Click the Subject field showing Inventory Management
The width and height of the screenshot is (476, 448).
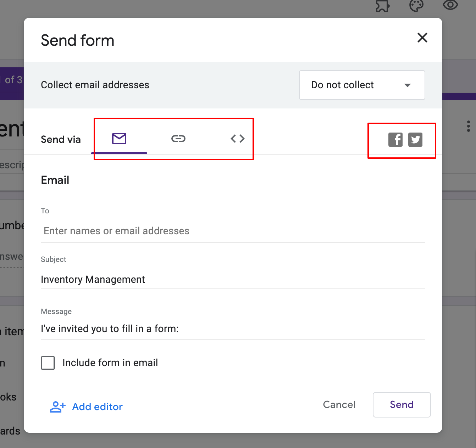click(x=233, y=279)
